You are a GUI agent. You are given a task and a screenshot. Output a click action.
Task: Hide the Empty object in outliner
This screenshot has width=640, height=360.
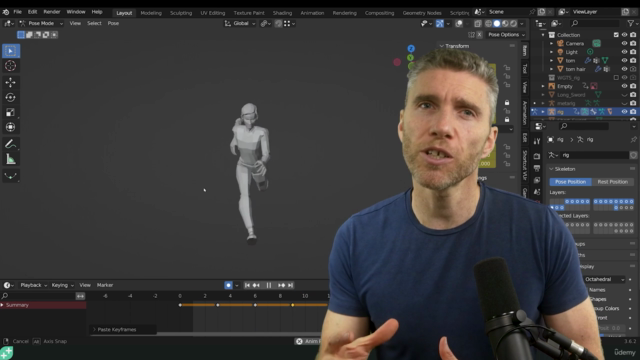click(x=624, y=86)
